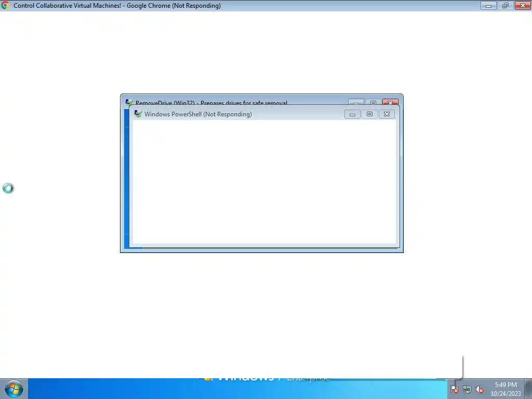532x399 pixels.
Task: Click the Windows PowerShell title bar icon
Action: (x=138, y=114)
